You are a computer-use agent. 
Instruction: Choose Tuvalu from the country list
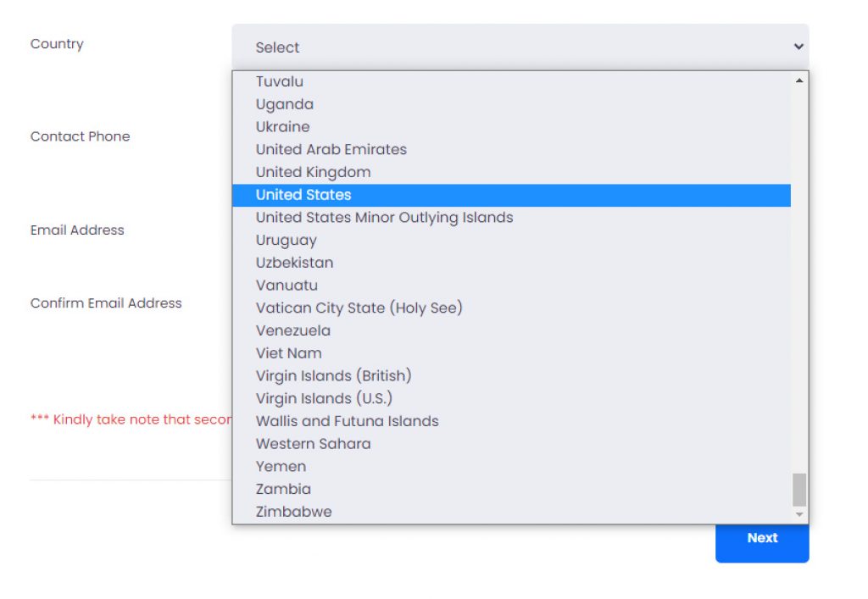point(280,81)
